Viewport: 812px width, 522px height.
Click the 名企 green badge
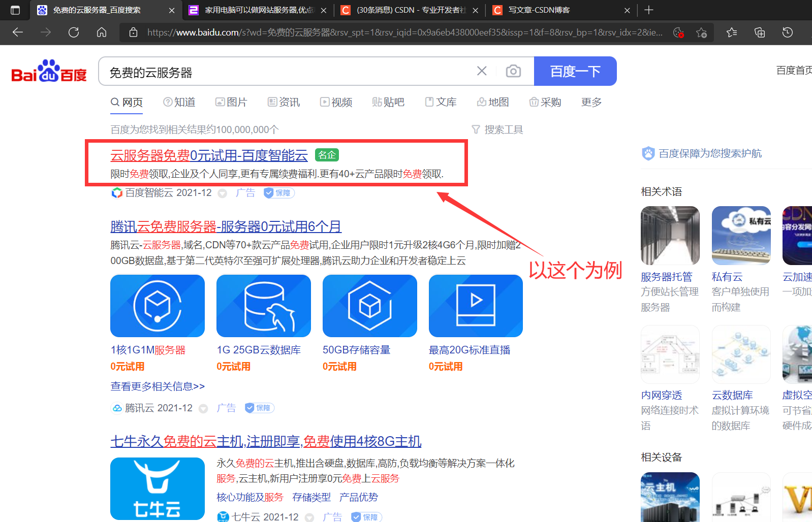pyautogui.click(x=327, y=155)
